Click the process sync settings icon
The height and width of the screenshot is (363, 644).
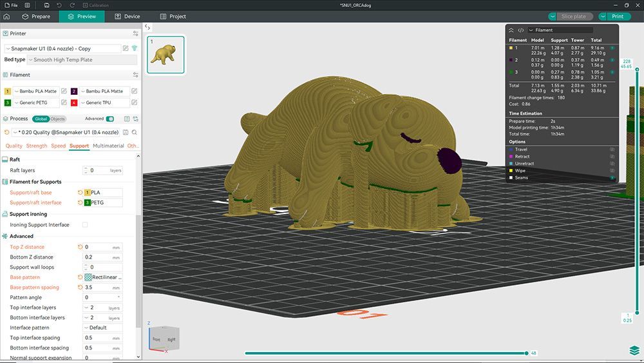coord(135,119)
